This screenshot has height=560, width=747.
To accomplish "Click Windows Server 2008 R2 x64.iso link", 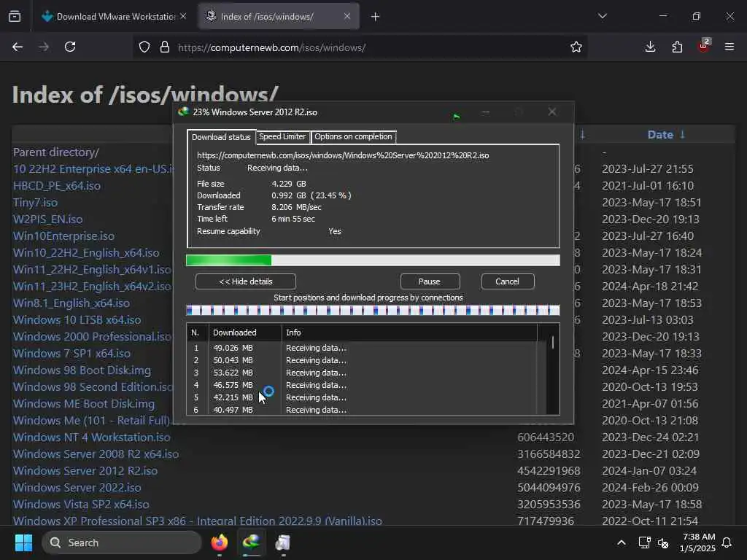I will click(96, 454).
